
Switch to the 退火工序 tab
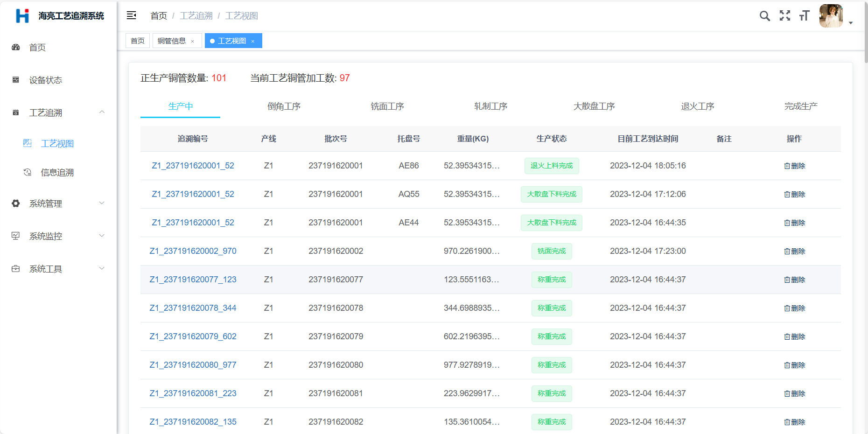[697, 106]
